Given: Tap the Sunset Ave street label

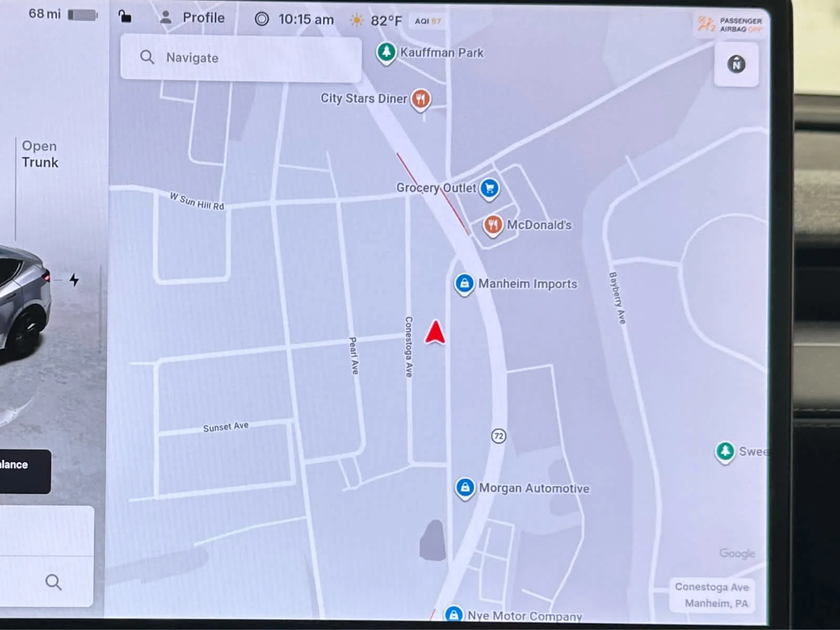Looking at the screenshot, I should (x=226, y=427).
